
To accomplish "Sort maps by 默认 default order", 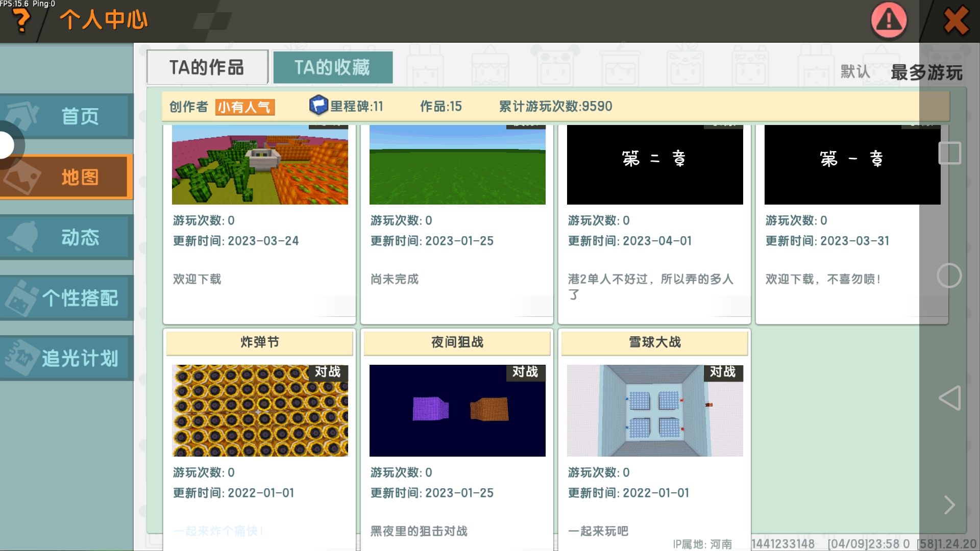I will [855, 72].
